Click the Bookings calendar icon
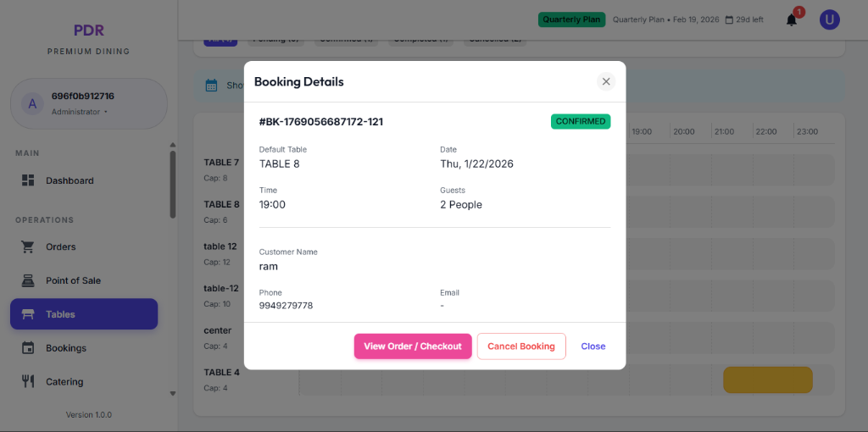This screenshot has width=868, height=432. pos(28,348)
